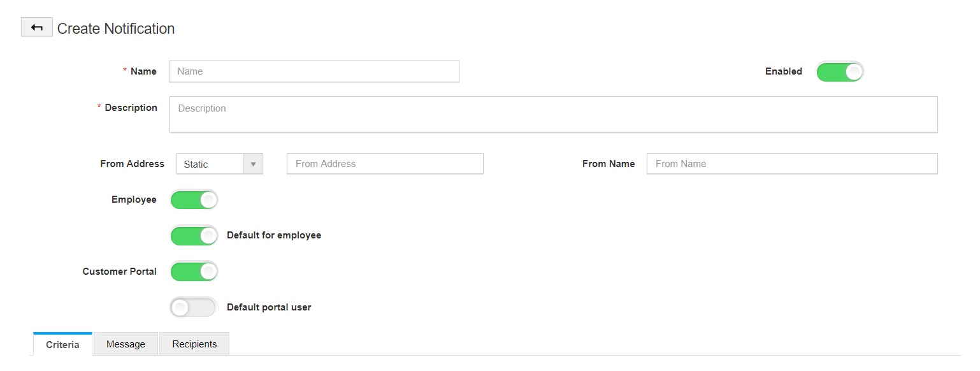The height and width of the screenshot is (371, 980).
Task: Click the Default portal user label text
Action: (x=269, y=307)
